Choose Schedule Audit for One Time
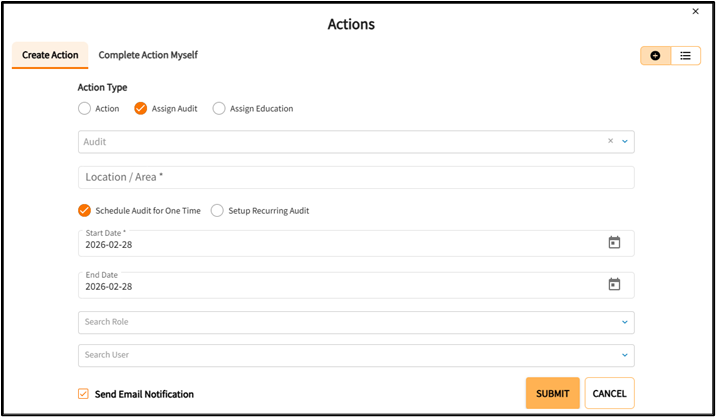 tap(85, 211)
